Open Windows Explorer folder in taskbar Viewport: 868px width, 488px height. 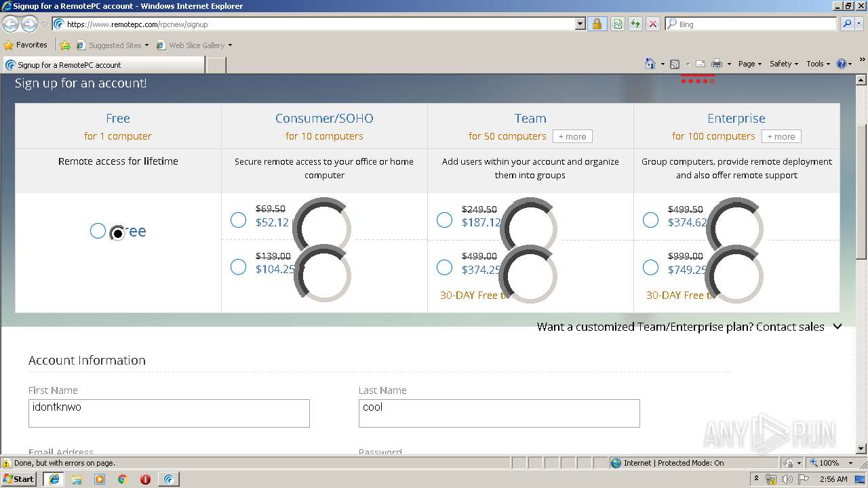pos(77,479)
